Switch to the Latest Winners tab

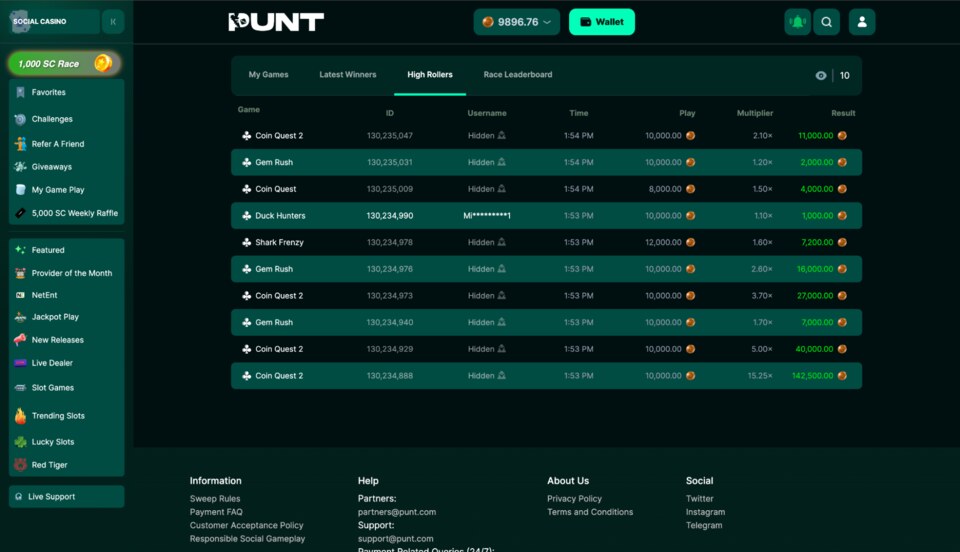[x=348, y=75]
